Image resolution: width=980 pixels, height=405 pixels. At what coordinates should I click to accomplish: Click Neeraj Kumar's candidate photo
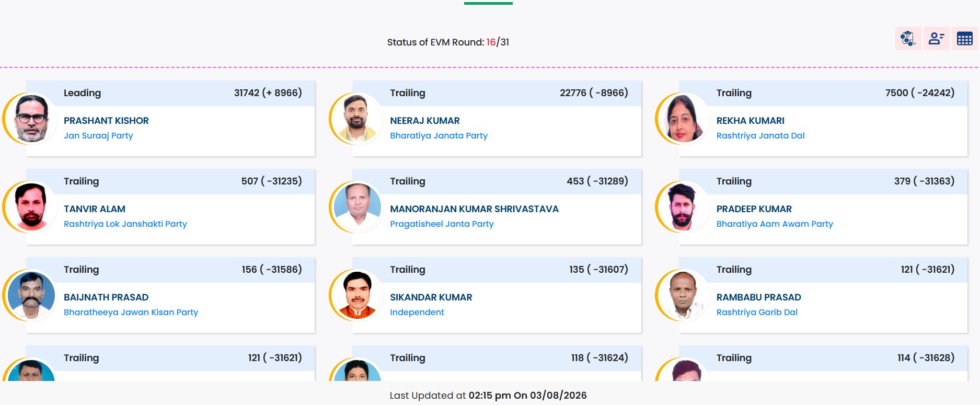click(x=356, y=119)
